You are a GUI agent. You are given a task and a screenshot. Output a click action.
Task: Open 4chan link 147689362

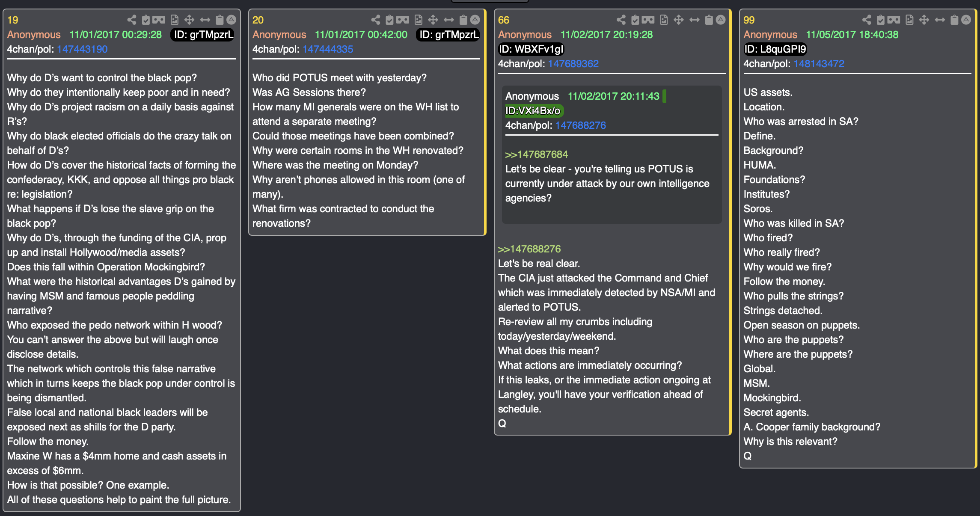pyautogui.click(x=573, y=64)
